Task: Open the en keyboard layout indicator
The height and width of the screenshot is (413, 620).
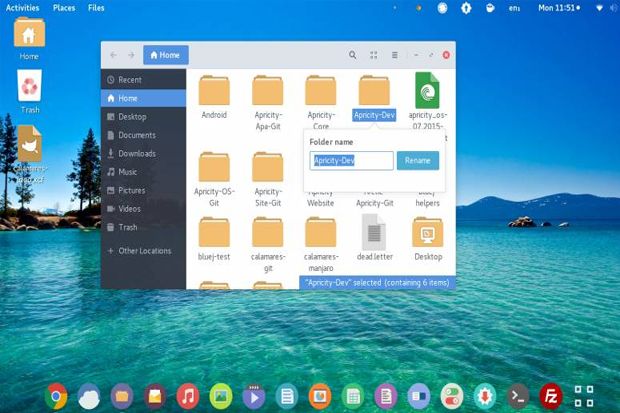Action: tap(514, 8)
